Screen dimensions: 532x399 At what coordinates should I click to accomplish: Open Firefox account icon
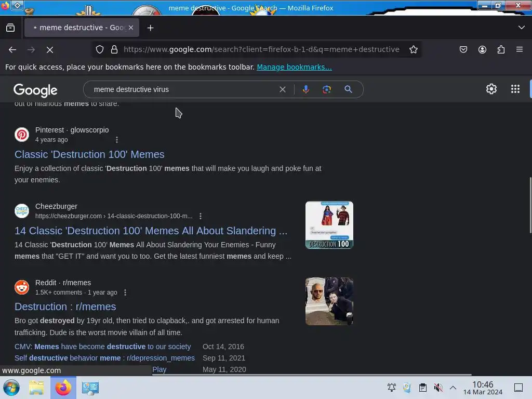pos(482,49)
